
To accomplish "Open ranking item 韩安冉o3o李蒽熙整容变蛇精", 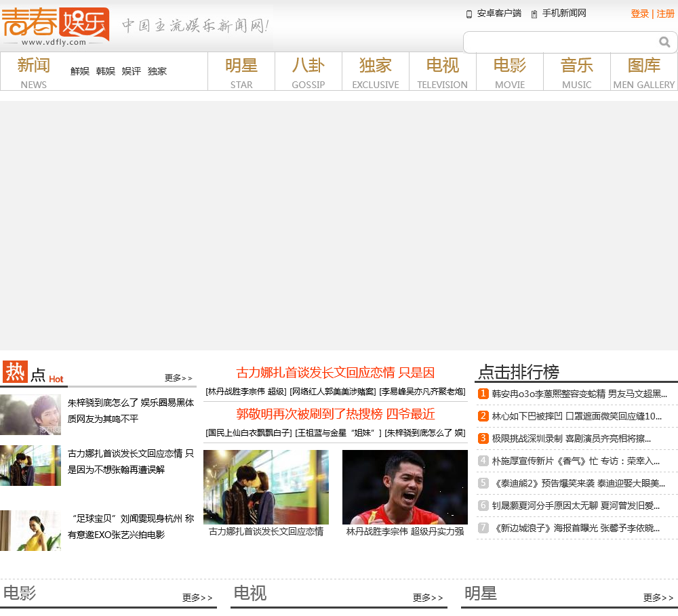I will (x=580, y=394).
